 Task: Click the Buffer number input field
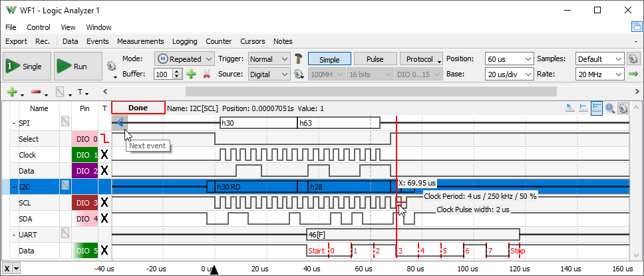click(162, 74)
